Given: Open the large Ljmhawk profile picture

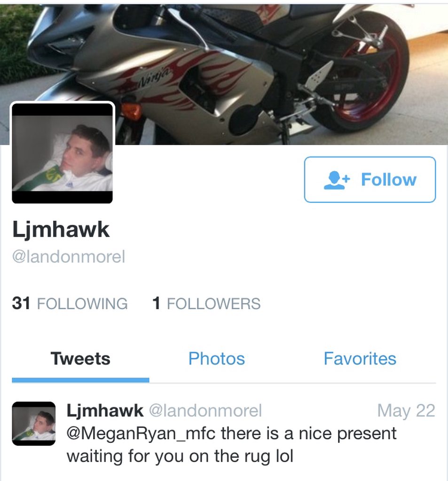Looking at the screenshot, I should point(63,153).
